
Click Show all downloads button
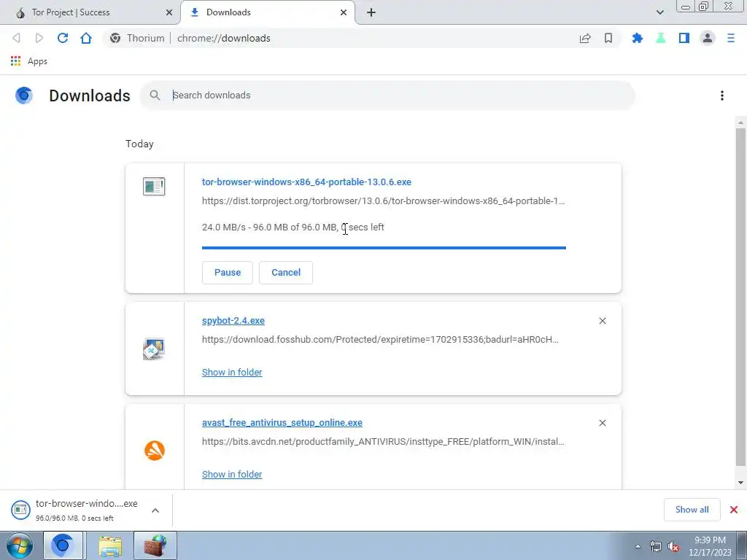[x=692, y=510]
